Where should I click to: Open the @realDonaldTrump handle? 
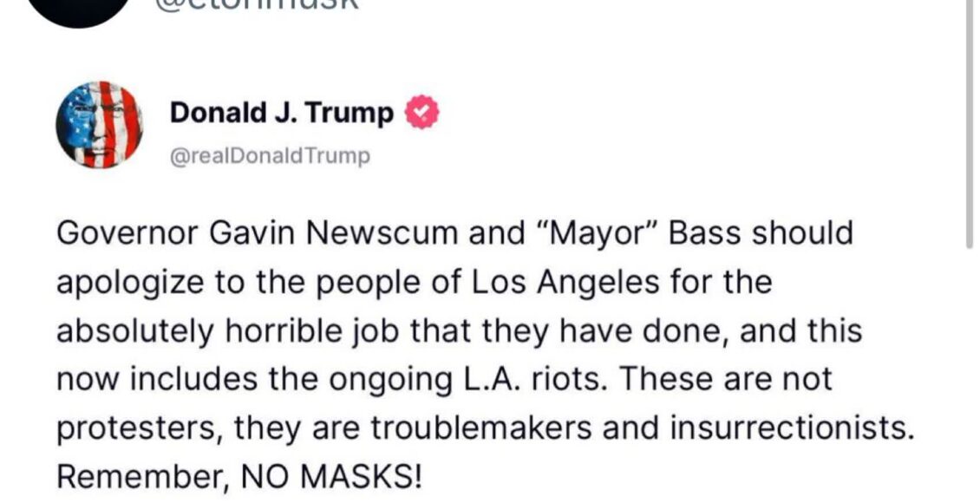click(270, 156)
